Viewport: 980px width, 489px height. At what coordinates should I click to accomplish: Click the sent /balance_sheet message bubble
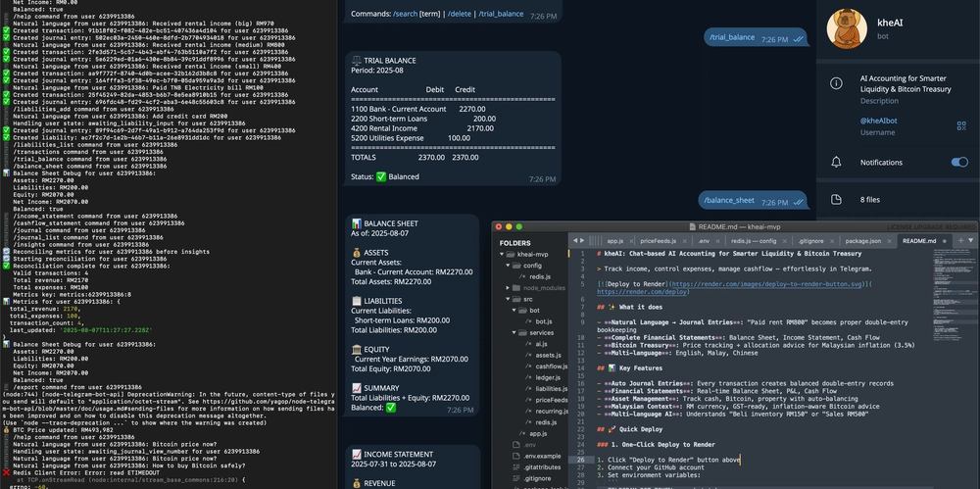[x=753, y=201]
